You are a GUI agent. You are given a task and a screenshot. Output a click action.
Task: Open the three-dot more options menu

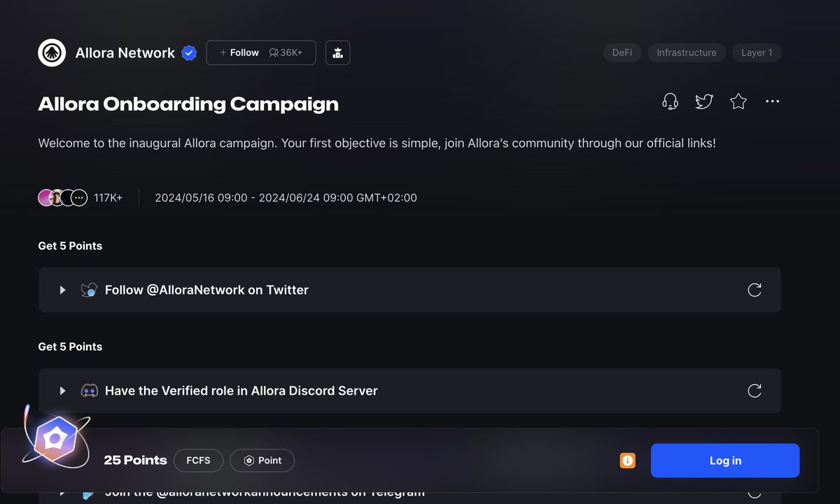tap(772, 101)
